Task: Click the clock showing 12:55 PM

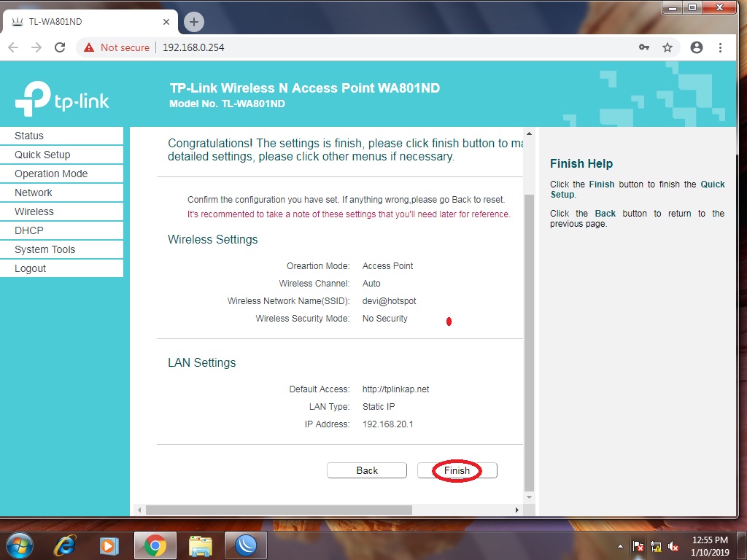Action: [710, 546]
